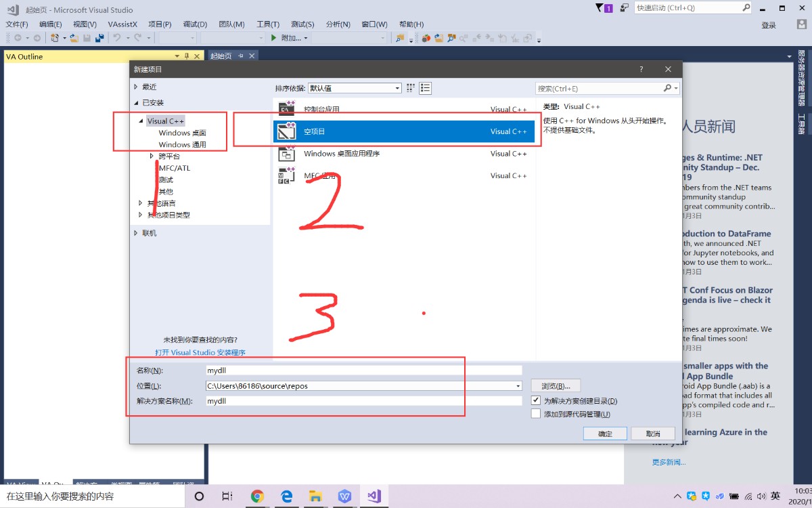
Task: Open the 打开 Visual Studio 安装程序 link
Action: [x=200, y=352]
